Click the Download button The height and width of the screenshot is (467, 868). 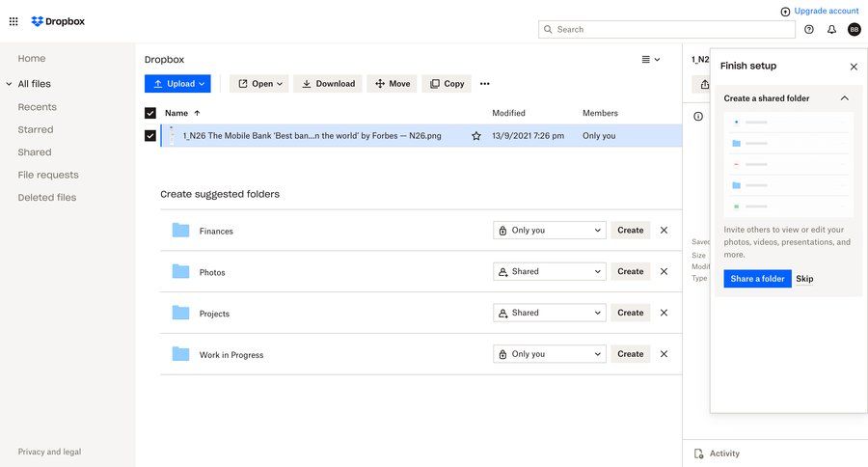pyautogui.click(x=328, y=84)
